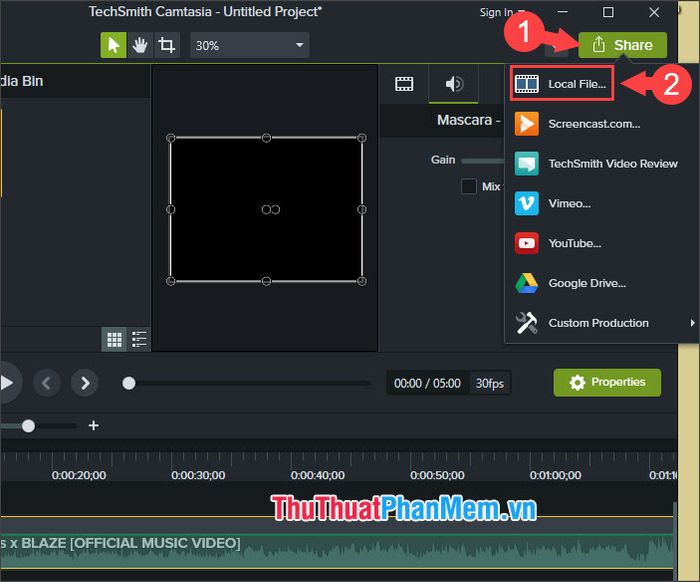
Task: Click the canvas bottom-right resize handle
Action: point(362,281)
